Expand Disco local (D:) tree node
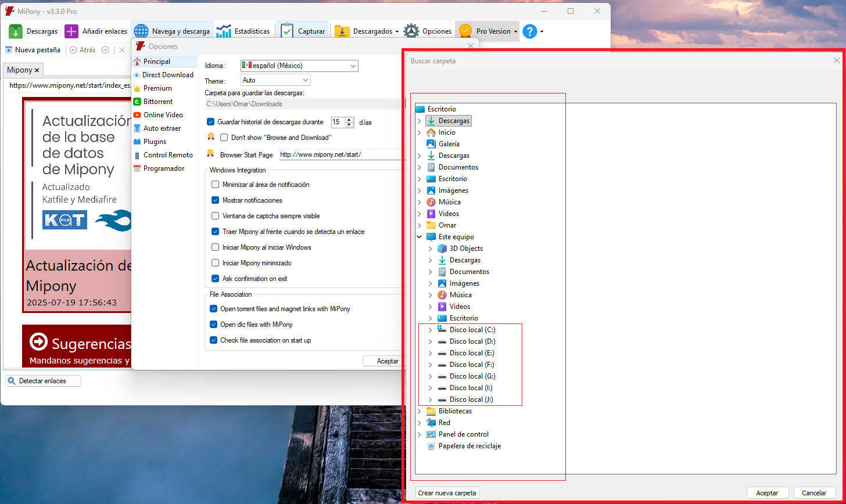 pyautogui.click(x=431, y=341)
